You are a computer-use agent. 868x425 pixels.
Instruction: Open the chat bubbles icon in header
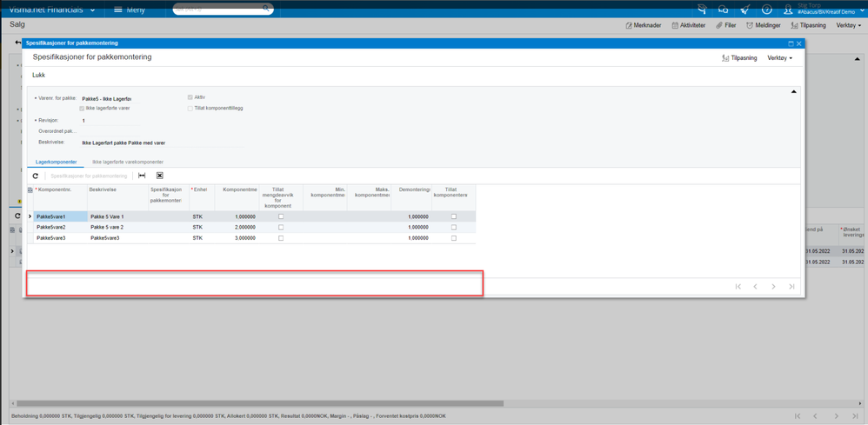point(723,10)
